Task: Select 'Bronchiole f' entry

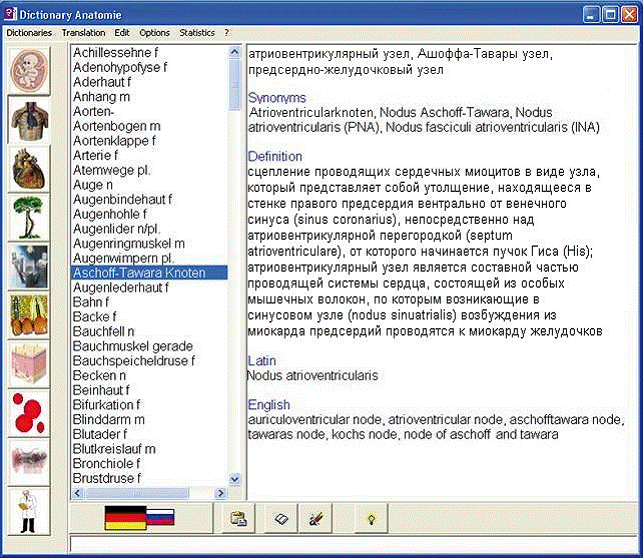Action: pos(106,464)
